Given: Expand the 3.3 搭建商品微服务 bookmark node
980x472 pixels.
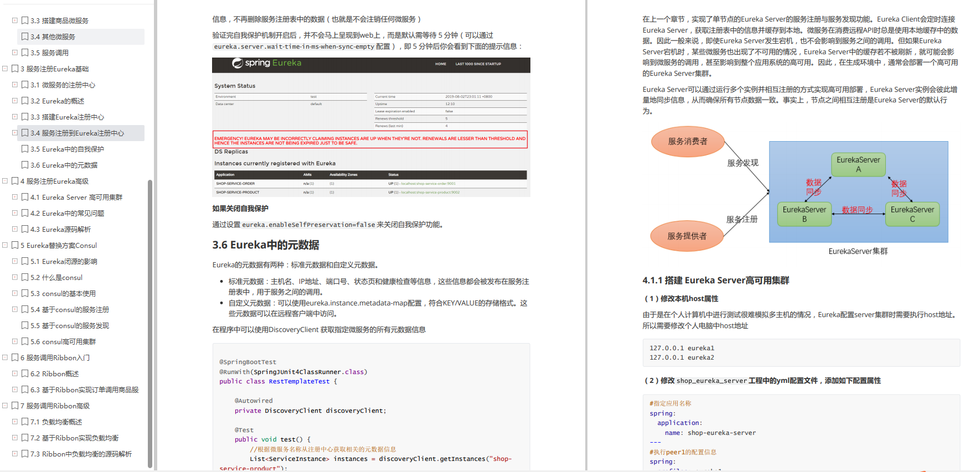Looking at the screenshot, I should (15, 20).
